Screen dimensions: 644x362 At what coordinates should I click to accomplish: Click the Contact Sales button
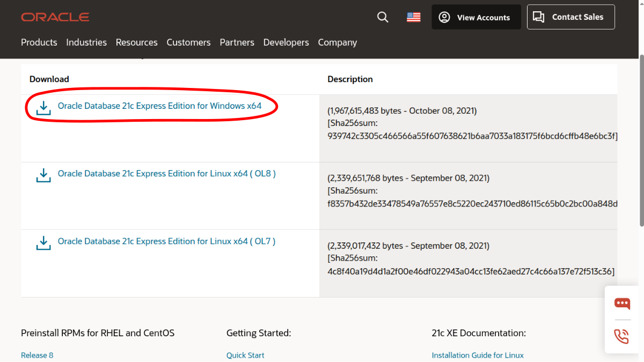[570, 17]
